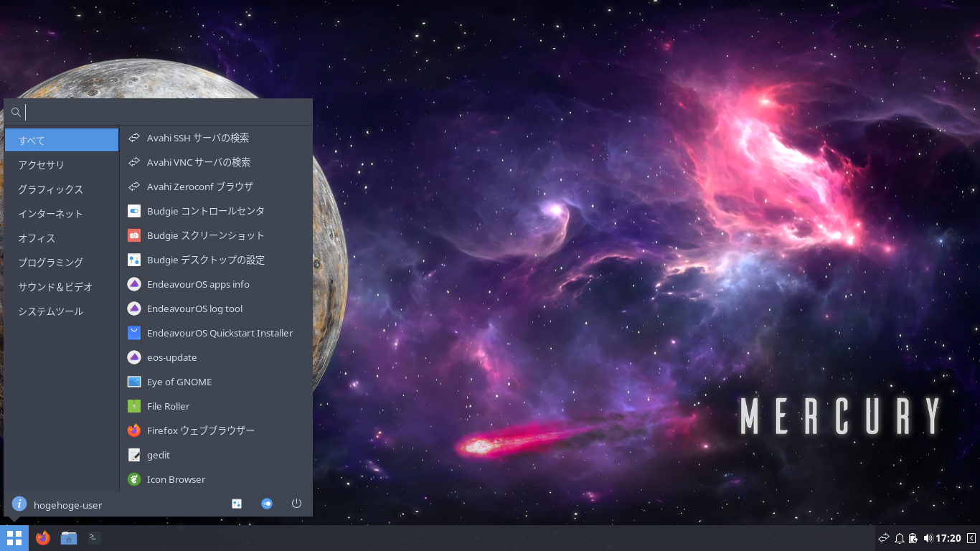The width and height of the screenshot is (980, 551).
Task: Click the desktop settings icon in menu footer
Action: pos(237,504)
